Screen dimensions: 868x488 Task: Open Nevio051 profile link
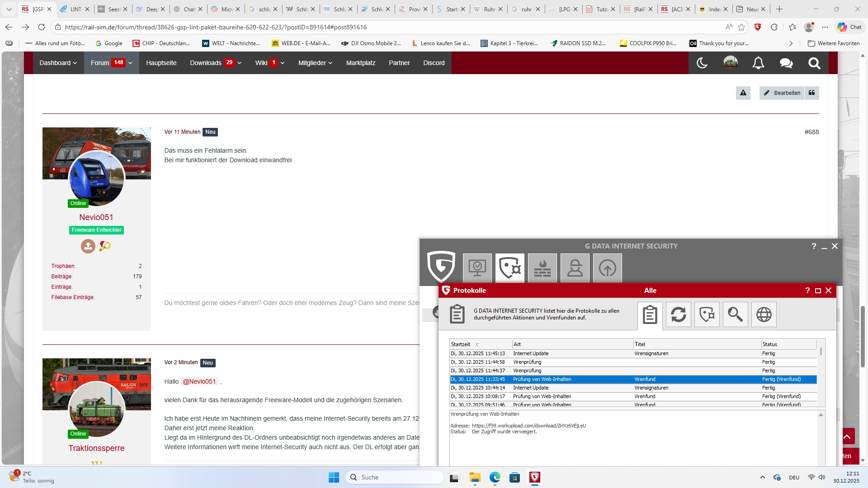coord(96,217)
